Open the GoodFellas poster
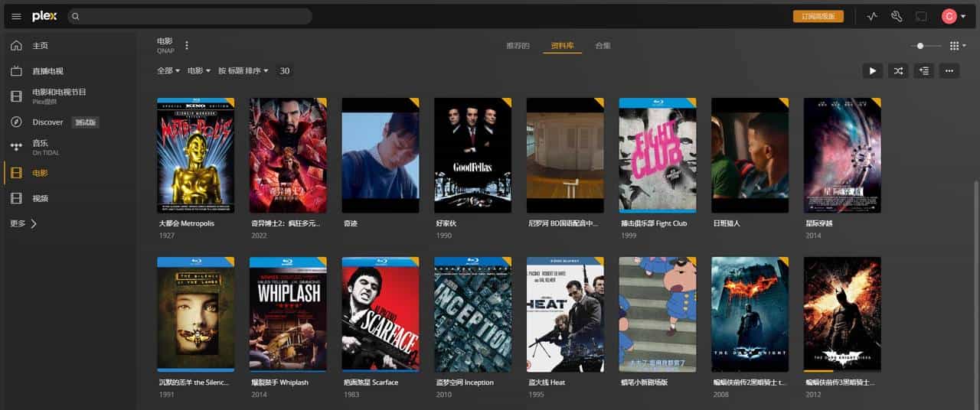This screenshot has height=410, width=980. click(x=472, y=155)
